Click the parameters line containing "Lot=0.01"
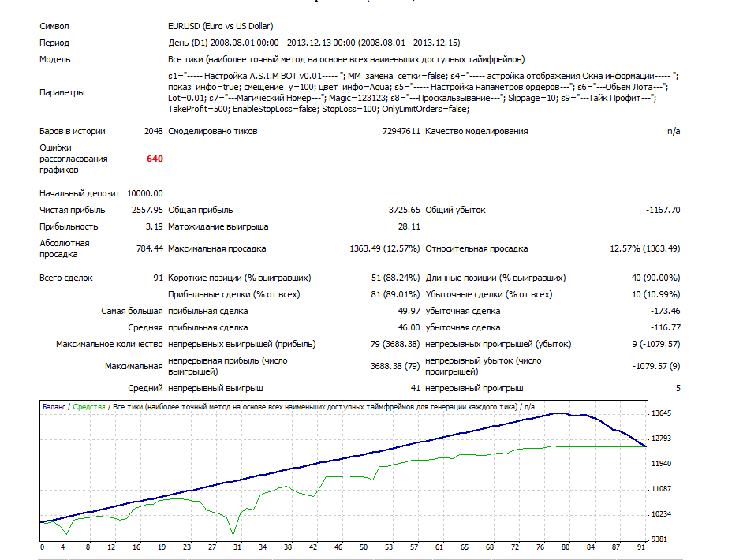The width and height of the screenshot is (743, 560). click(413, 98)
